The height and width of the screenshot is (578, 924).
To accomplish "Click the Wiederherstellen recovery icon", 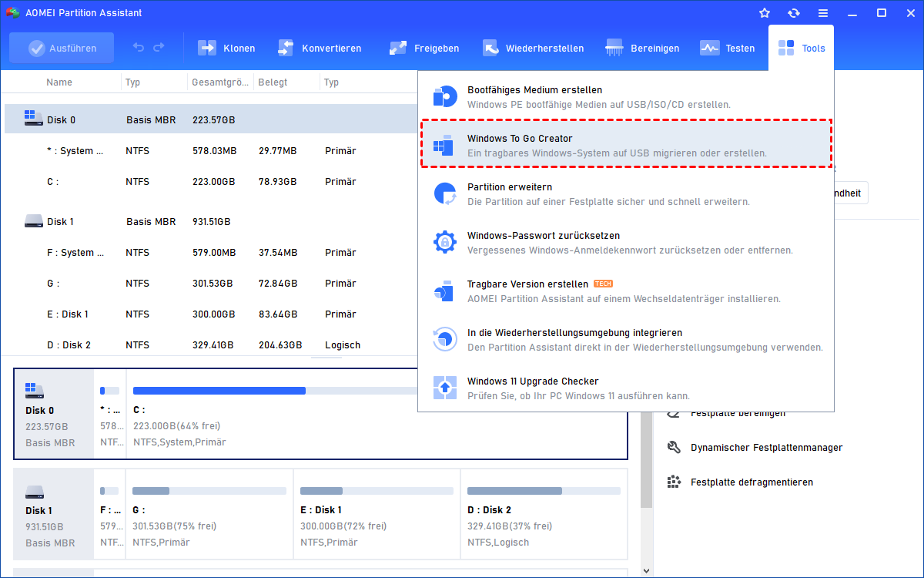I will pyautogui.click(x=491, y=48).
